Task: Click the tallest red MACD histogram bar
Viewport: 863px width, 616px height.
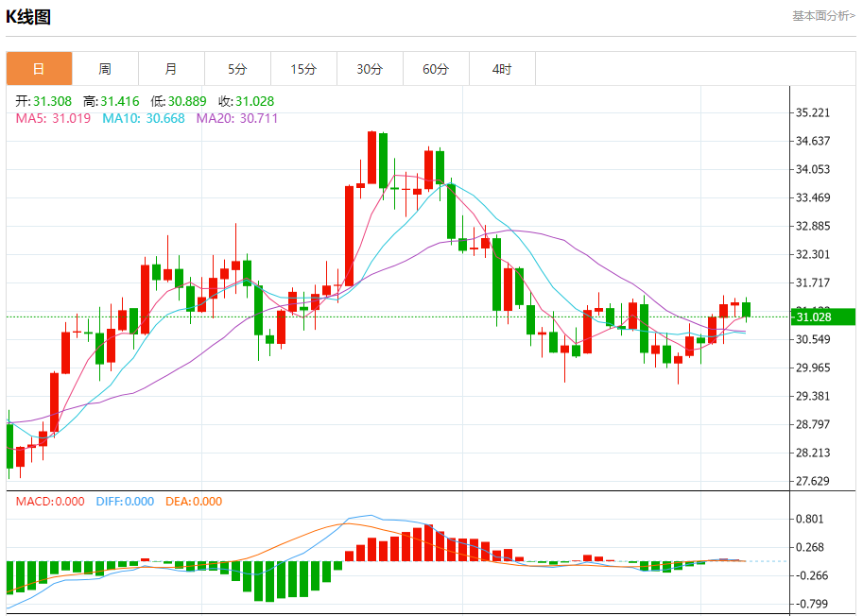Action: click(429, 543)
